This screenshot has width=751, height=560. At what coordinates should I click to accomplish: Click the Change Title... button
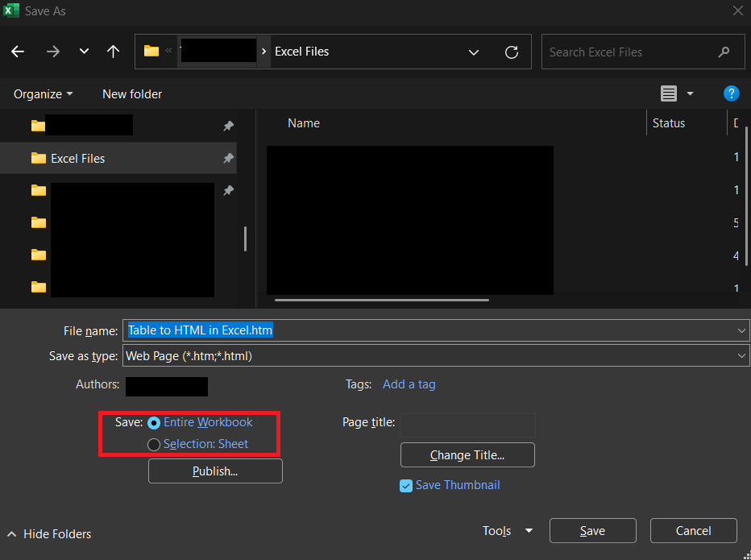[467, 454]
